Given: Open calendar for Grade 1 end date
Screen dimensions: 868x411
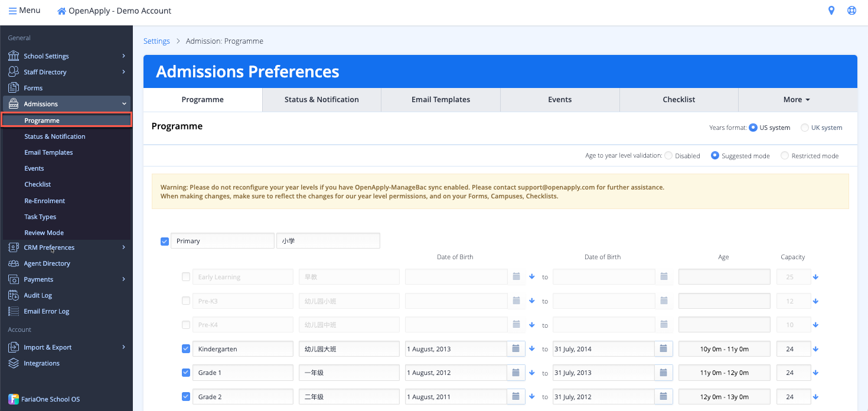Looking at the screenshot, I should click(x=663, y=373).
